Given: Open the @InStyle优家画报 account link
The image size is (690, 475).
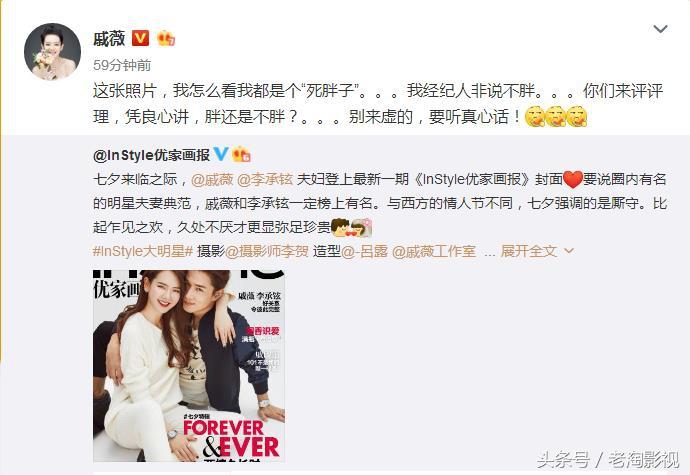Looking at the screenshot, I should point(151,155).
